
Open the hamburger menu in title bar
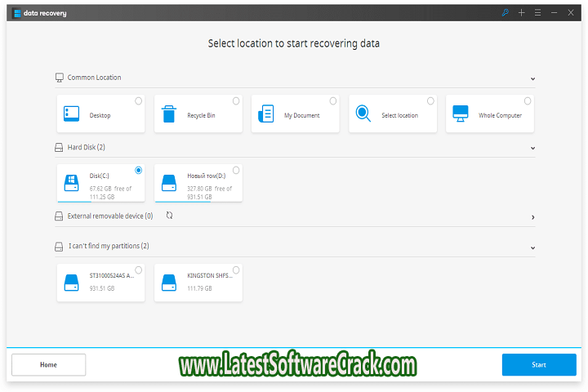pyautogui.click(x=537, y=12)
